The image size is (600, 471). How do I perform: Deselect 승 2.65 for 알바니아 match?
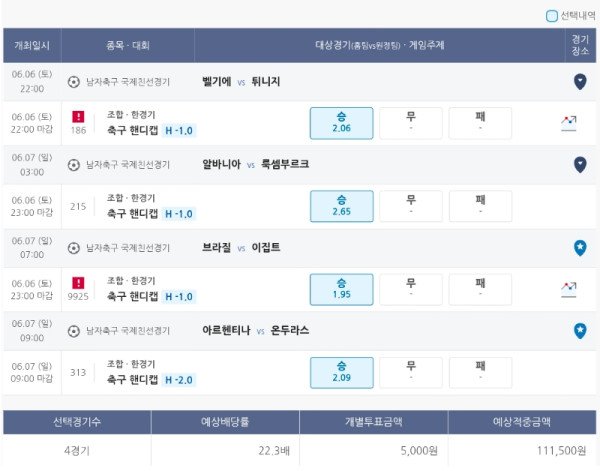pos(341,206)
